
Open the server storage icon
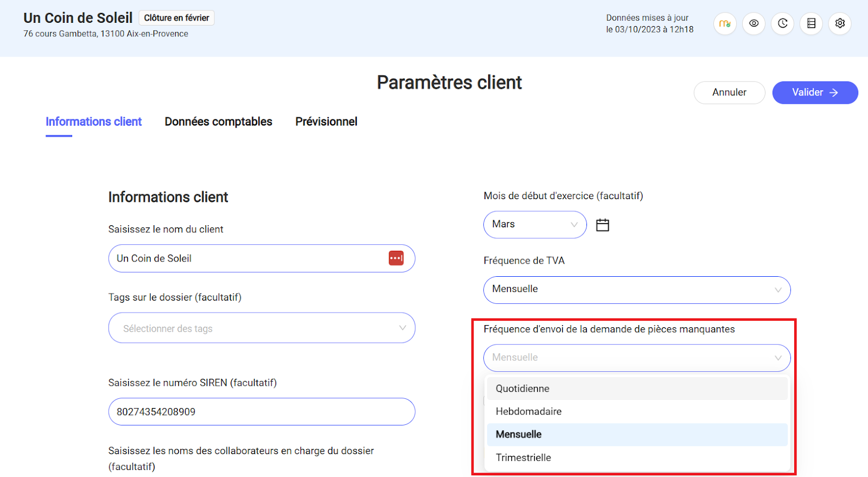[811, 23]
